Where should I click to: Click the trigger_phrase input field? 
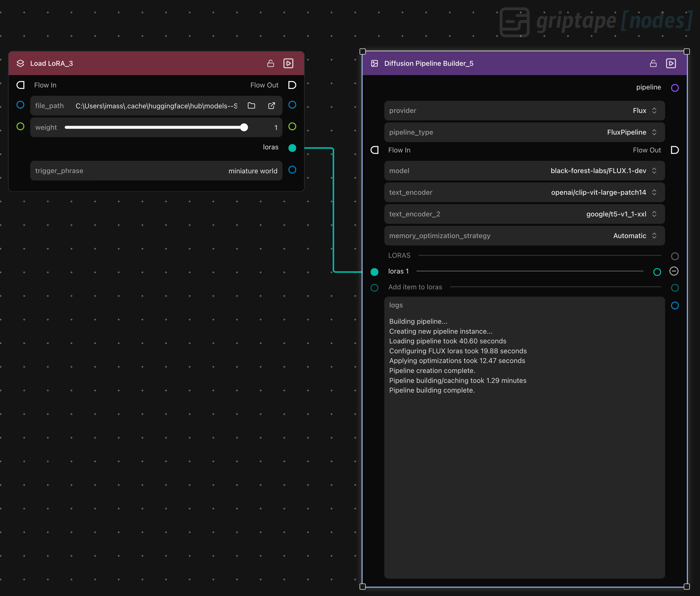click(156, 171)
